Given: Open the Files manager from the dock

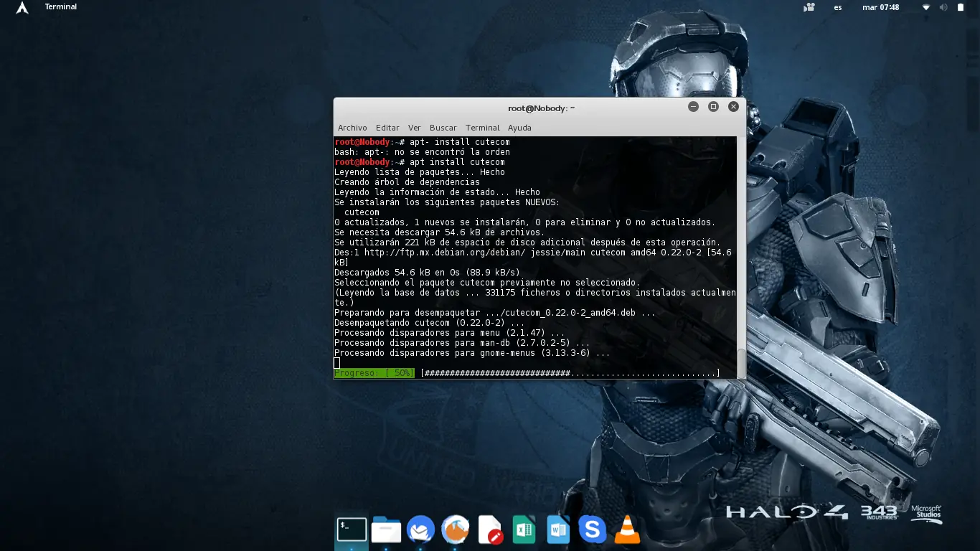Looking at the screenshot, I should tap(386, 530).
